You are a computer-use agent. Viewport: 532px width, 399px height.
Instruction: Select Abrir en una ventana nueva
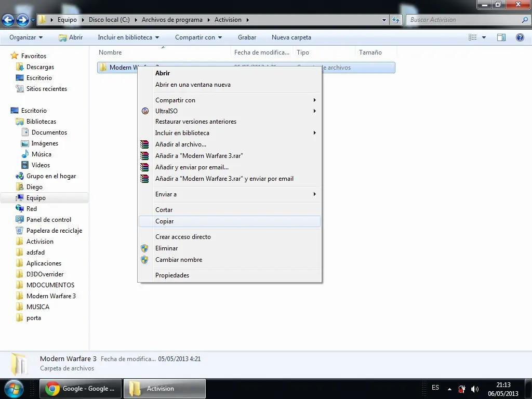coord(229,85)
